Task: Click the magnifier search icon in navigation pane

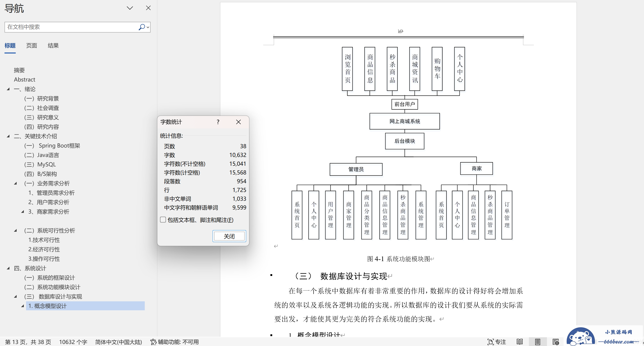Action: tap(142, 27)
